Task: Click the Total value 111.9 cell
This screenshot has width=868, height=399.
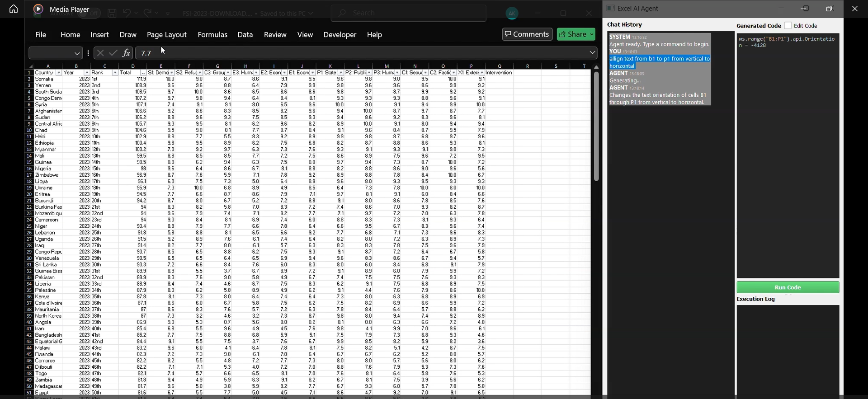Action: coord(133,79)
